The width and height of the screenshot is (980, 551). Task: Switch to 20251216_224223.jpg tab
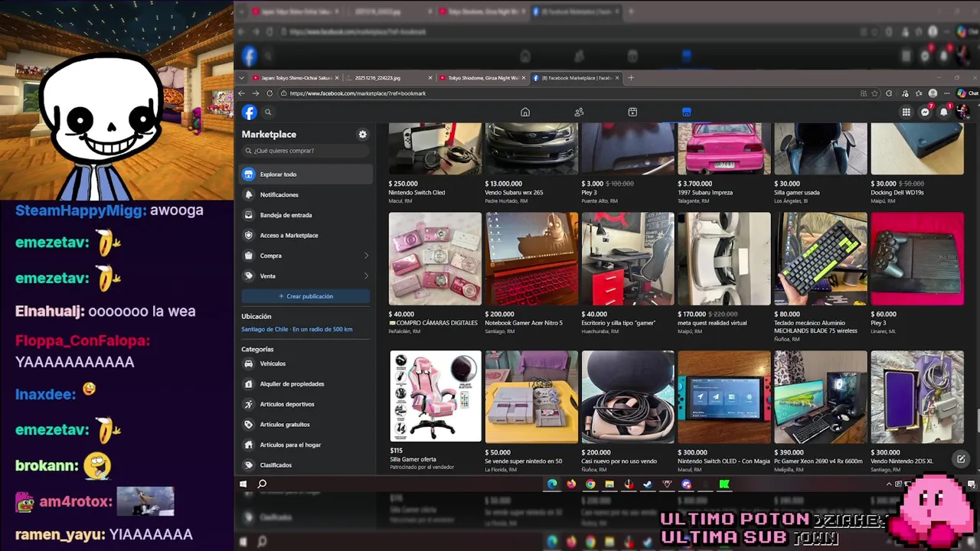pos(388,77)
